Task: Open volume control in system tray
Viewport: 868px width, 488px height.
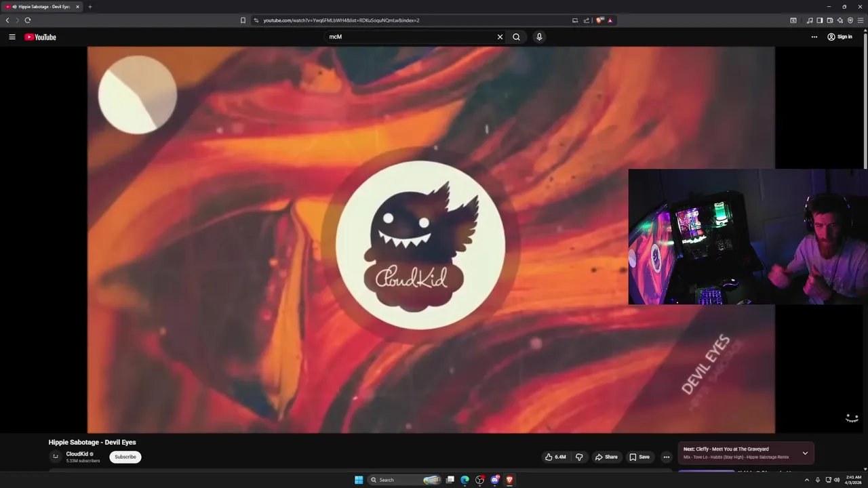Action: 837,480
